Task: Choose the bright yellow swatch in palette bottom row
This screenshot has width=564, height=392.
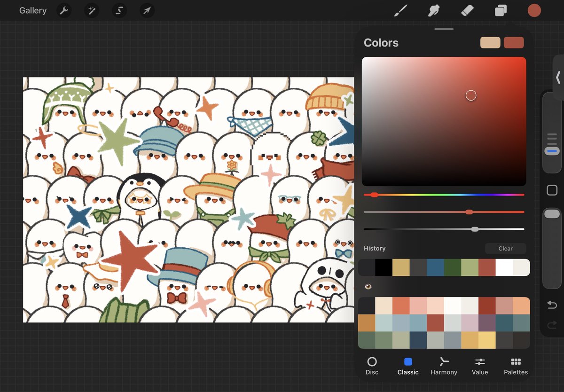Action: (487, 340)
